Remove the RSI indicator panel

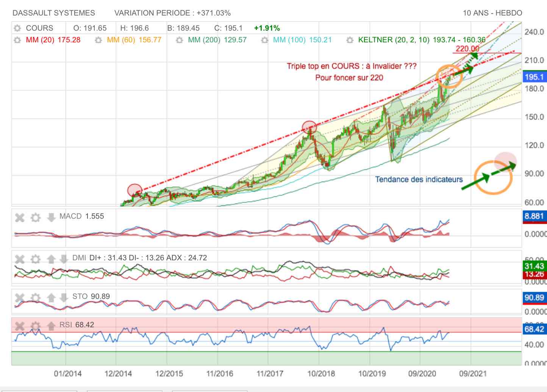(20, 326)
